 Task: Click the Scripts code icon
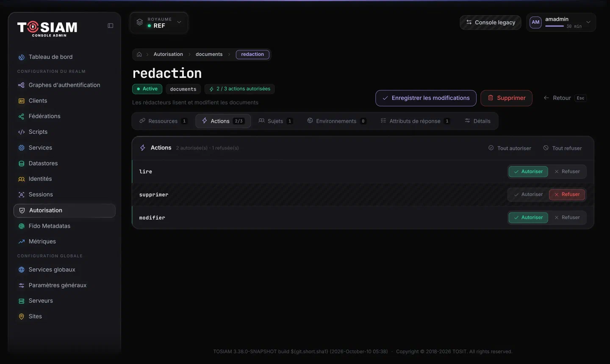[22, 132]
